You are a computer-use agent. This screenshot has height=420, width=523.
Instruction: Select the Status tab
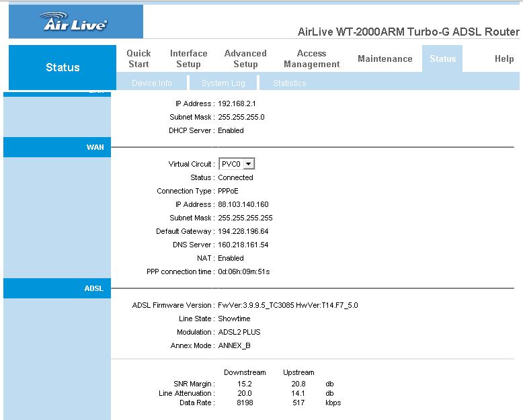coord(442,58)
